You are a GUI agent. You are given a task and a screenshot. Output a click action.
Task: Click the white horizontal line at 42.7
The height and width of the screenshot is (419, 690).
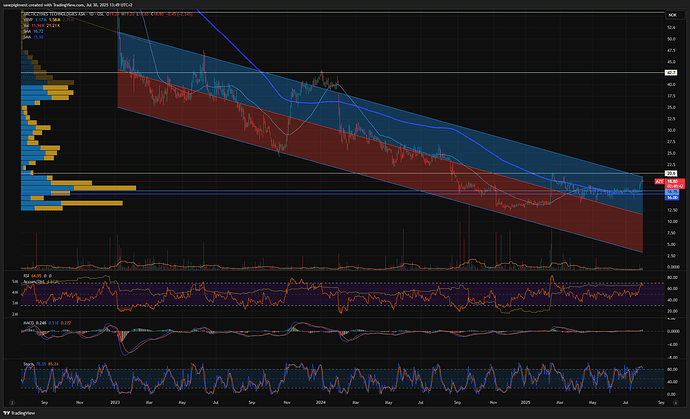[x=343, y=73]
